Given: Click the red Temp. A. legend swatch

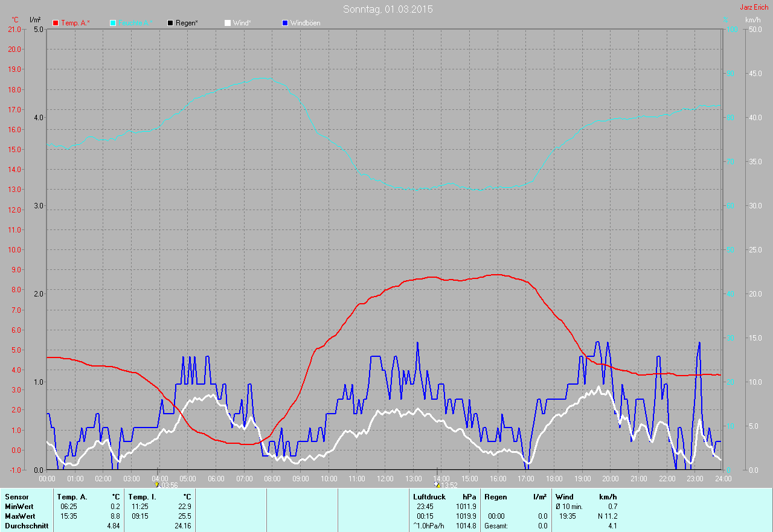Looking at the screenshot, I should point(56,23).
